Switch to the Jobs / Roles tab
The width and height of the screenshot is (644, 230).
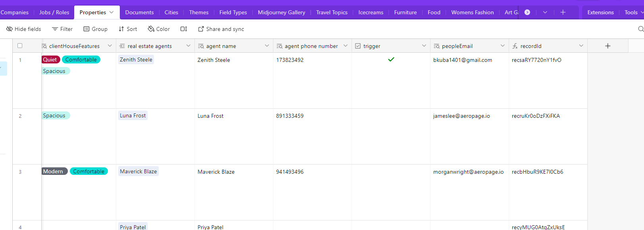(54, 12)
